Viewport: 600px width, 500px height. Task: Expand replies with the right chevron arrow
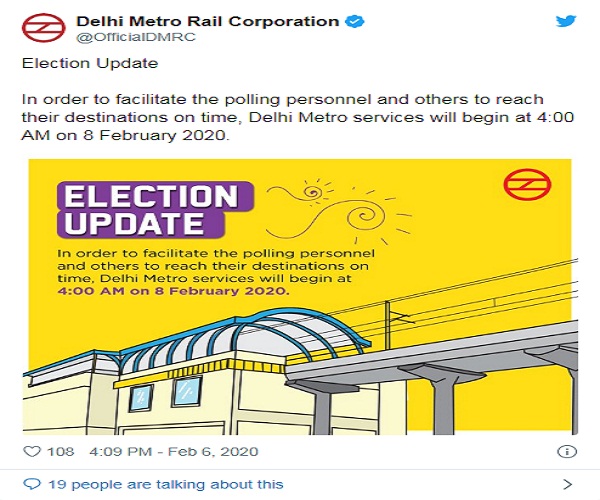click(567, 484)
